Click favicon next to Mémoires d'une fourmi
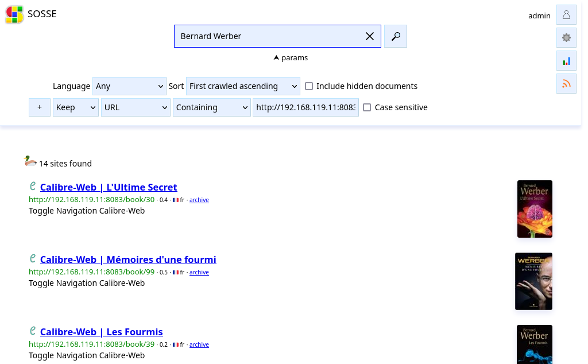This screenshot has height=364, width=588. [33, 258]
